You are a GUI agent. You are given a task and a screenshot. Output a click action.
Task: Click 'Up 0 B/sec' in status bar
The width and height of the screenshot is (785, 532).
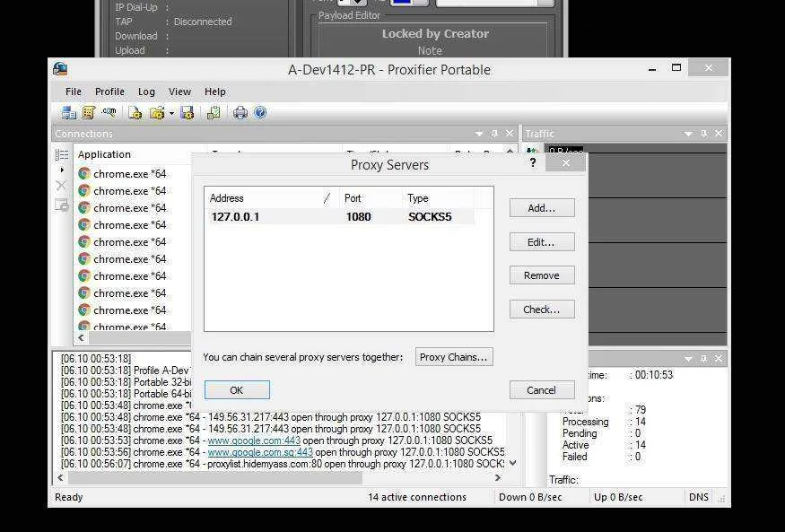click(x=618, y=497)
